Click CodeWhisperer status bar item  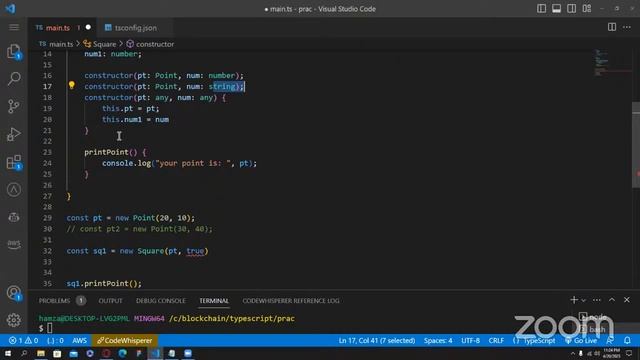(x=124, y=340)
